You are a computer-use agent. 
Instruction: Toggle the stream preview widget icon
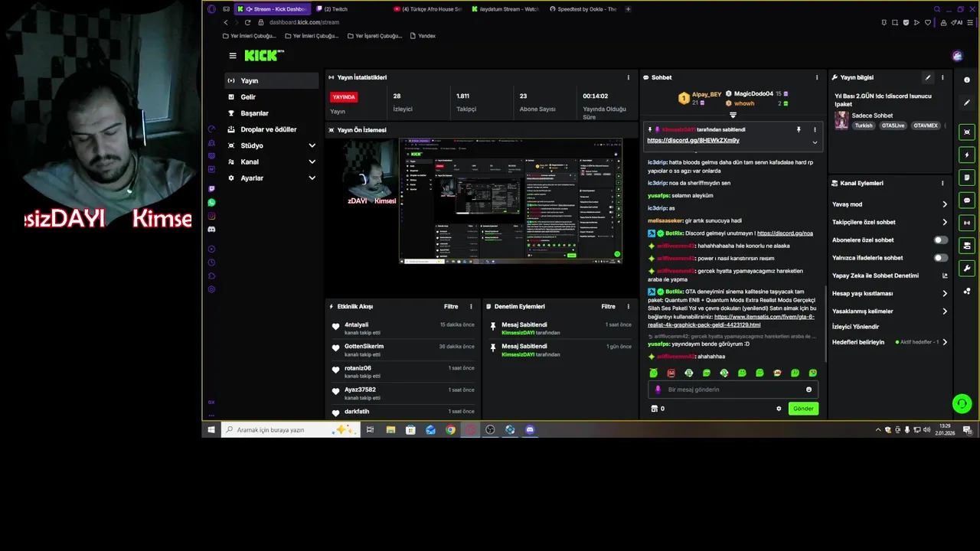967,132
